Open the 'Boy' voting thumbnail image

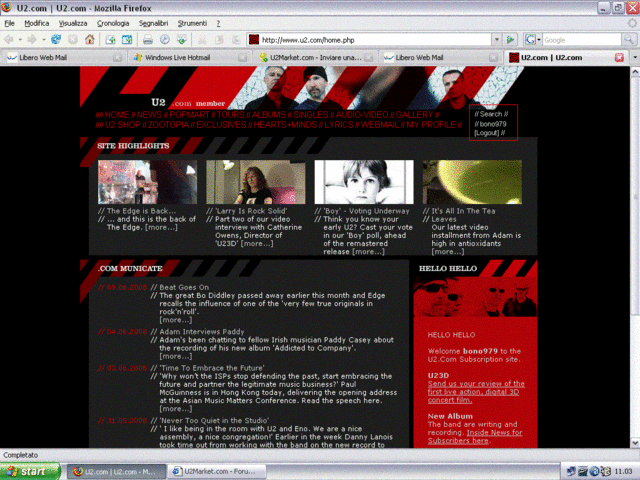click(x=364, y=182)
